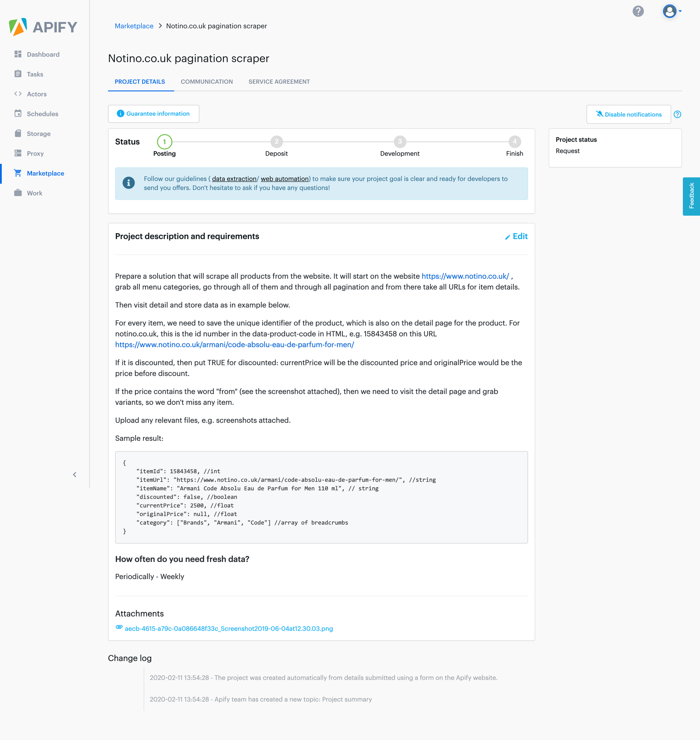The width and height of the screenshot is (700, 740).
Task: Click the Marketplace cart icon
Action: pos(18,173)
